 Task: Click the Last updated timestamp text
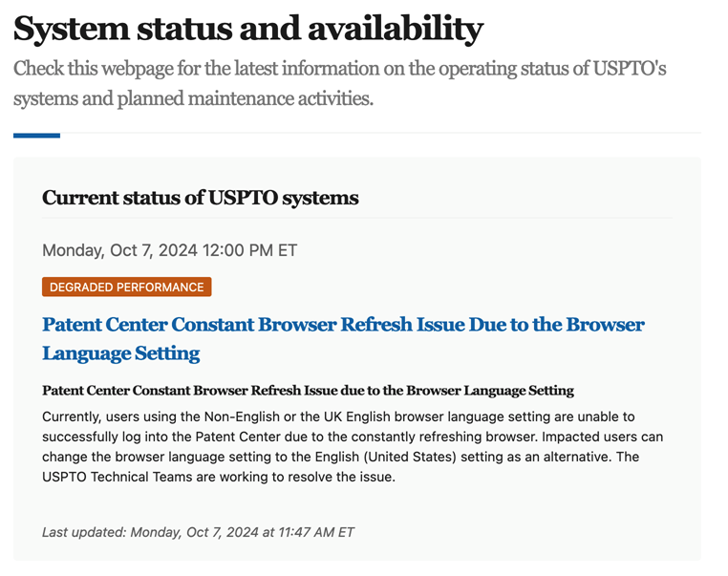point(198,532)
